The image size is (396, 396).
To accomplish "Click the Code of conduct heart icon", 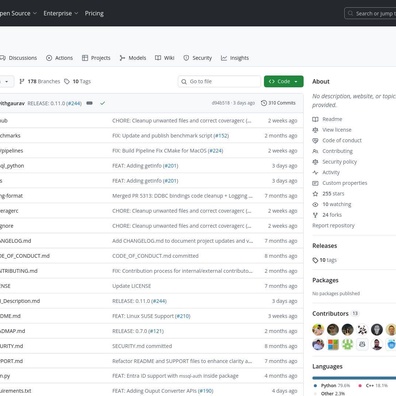I will (315, 141).
